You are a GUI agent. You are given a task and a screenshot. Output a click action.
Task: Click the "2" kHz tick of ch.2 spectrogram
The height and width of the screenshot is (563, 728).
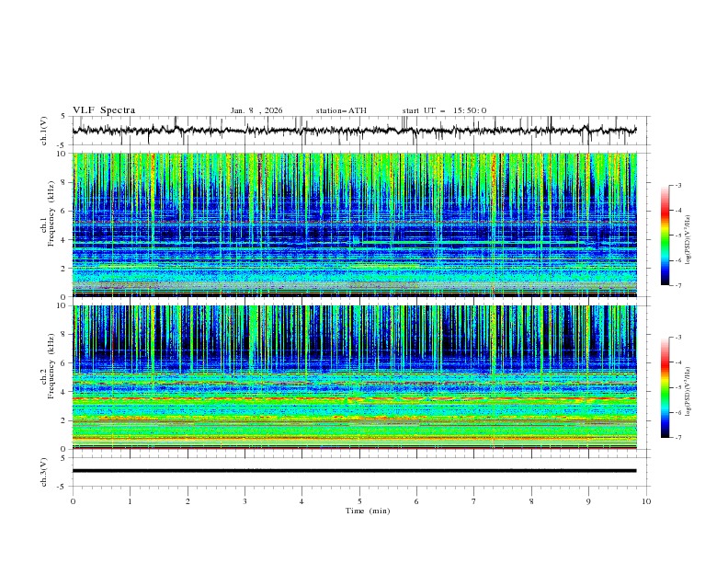(65, 420)
